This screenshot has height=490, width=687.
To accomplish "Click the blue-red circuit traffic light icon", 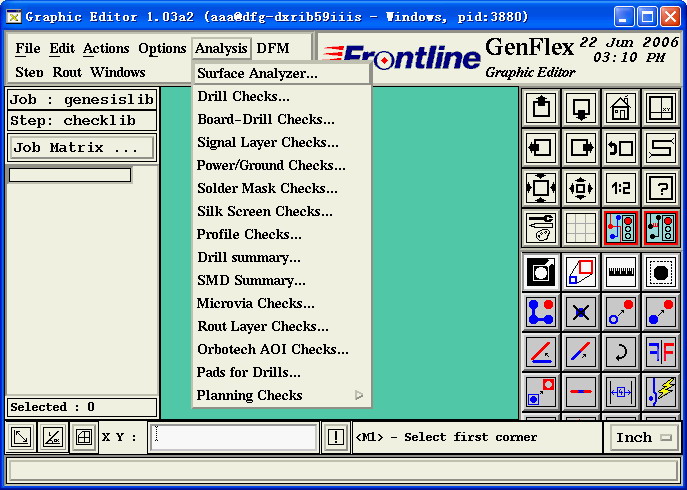I will pyautogui.click(x=620, y=228).
